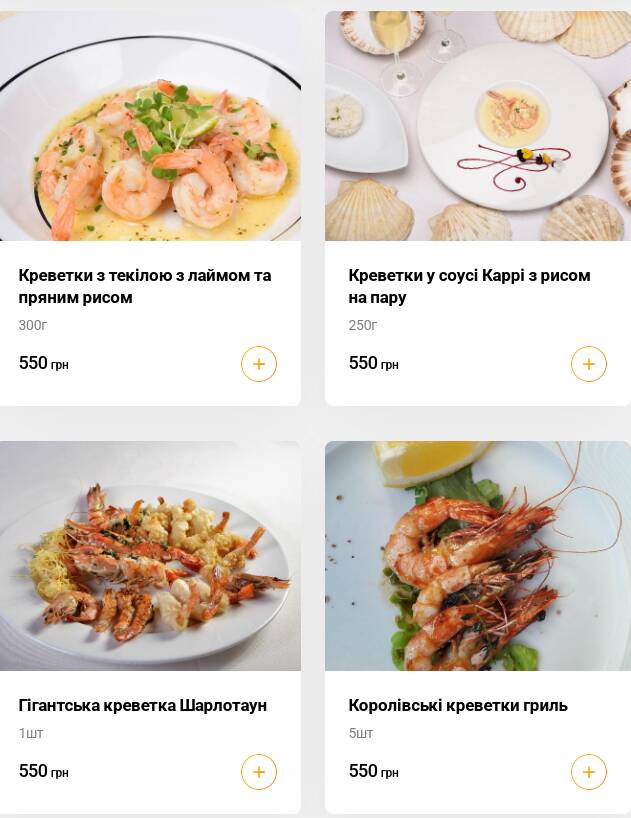Viewport: 631px width, 818px height.
Task: Click the 250г portion weight label
Action: [362, 325]
